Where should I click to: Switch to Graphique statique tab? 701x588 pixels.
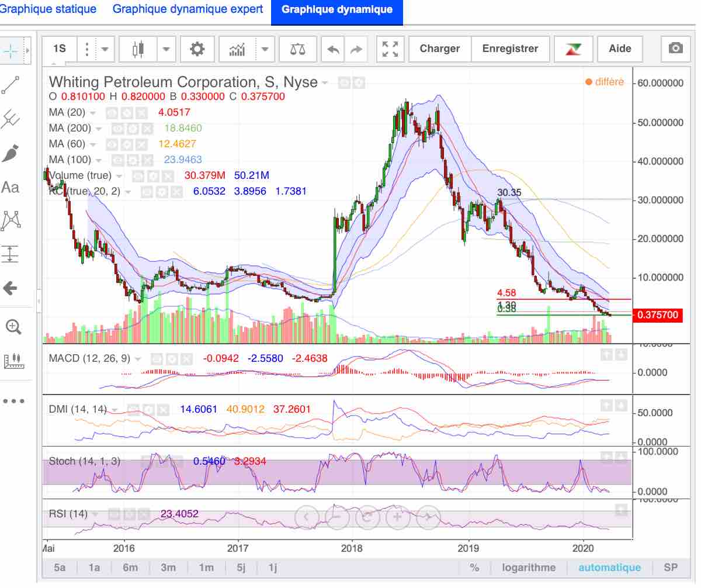pos(48,9)
